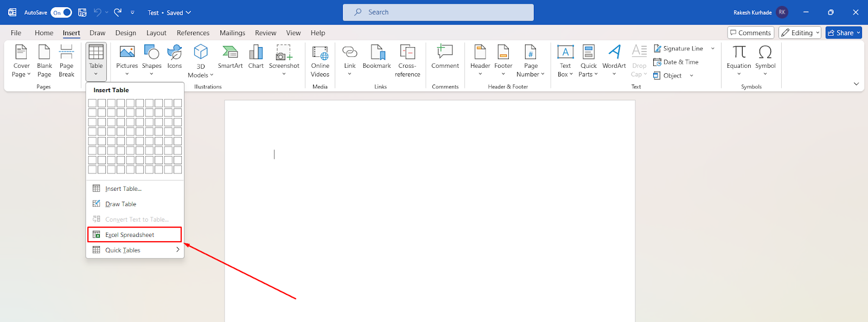
Task: Click the Save icon in title bar
Action: click(x=82, y=12)
